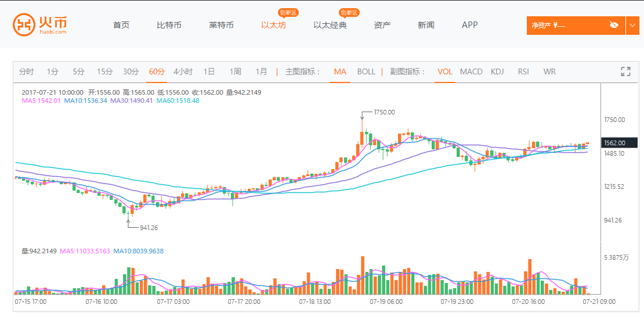Show the KDJ sub-indicator
644x319 pixels.
(x=497, y=71)
